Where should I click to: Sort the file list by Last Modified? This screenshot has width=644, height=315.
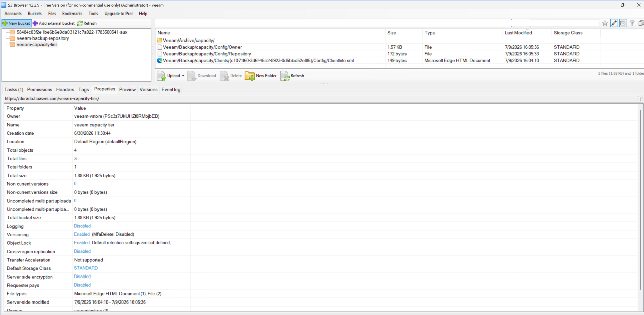point(527,33)
